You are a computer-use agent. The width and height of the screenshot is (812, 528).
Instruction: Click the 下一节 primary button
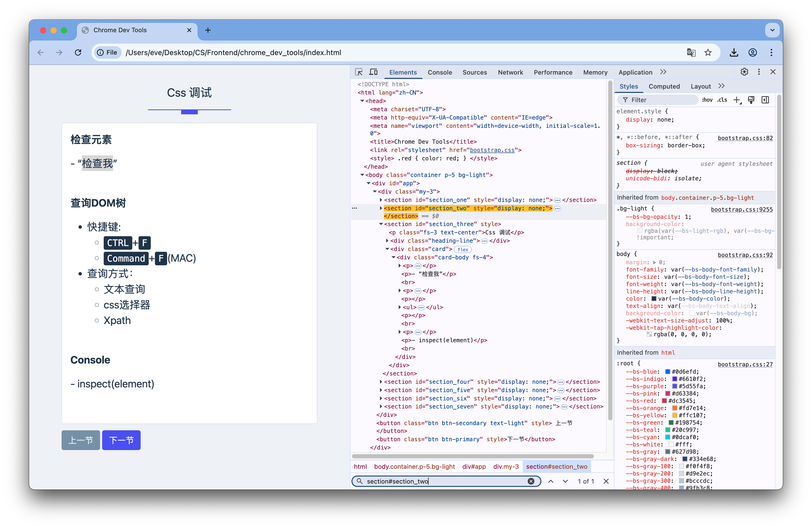[x=121, y=440]
